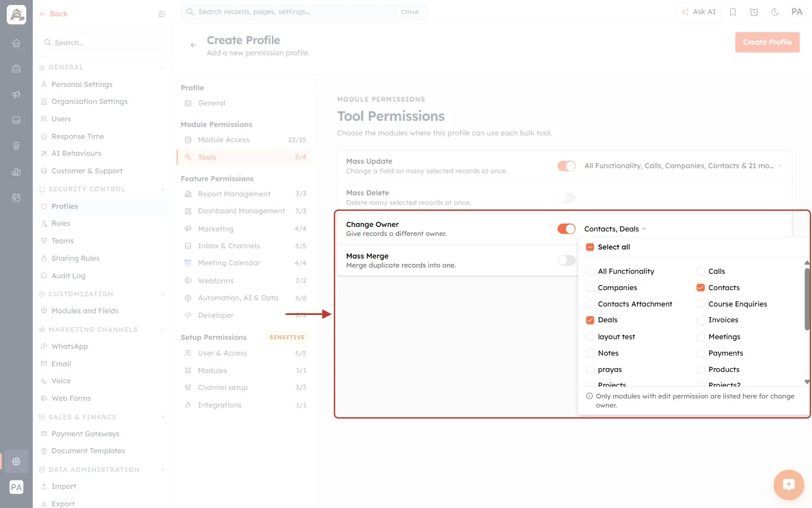Click the Ask AI button
The image size is (812, 508).
pos(698,12)
